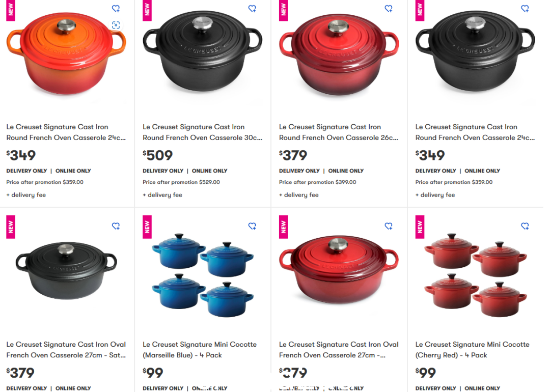Viewport: 550px width, 392px height.
Task: Click the $509 price on black casserole
Action: [x=157, y=155]
